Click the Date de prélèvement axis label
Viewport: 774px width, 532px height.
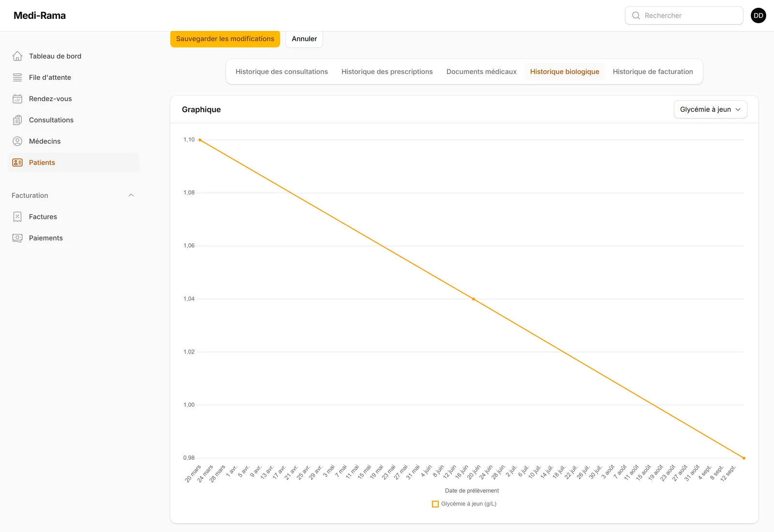(x=472, y=490)
